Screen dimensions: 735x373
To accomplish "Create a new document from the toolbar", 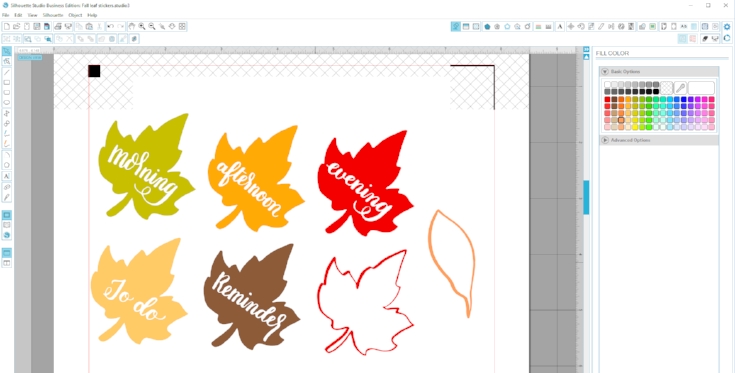I will click(x=7, y=27).
